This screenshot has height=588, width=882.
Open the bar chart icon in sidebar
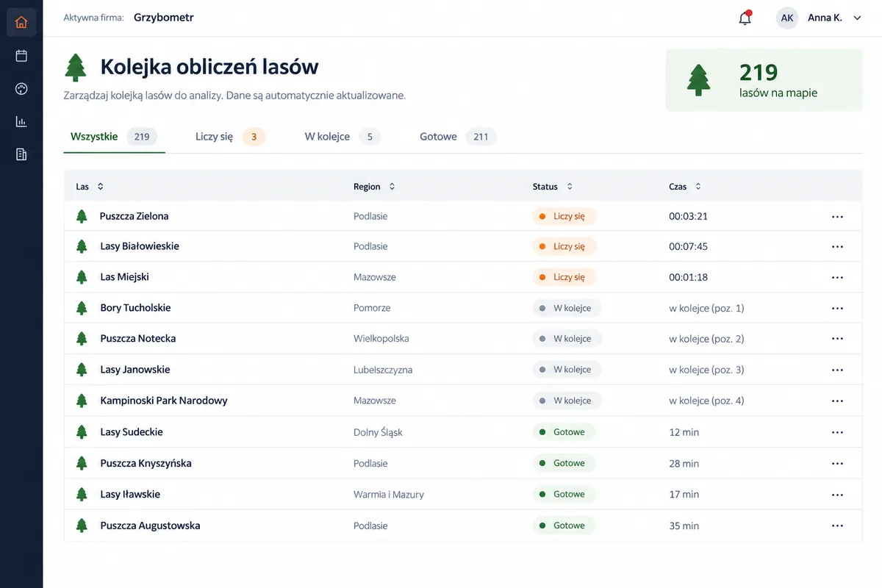(21, 121)
